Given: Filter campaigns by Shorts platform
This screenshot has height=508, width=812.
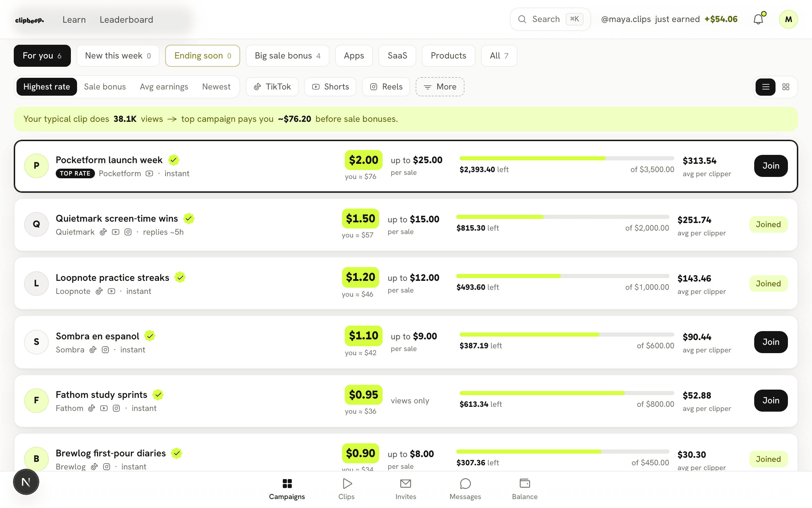Looking at the screenshot, I should tap(330, 87).
